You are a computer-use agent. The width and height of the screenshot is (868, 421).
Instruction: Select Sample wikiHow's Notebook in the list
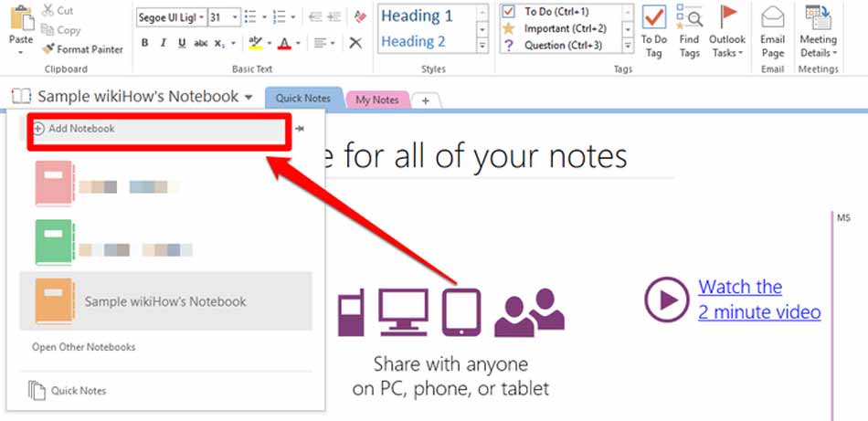(166, 301)
